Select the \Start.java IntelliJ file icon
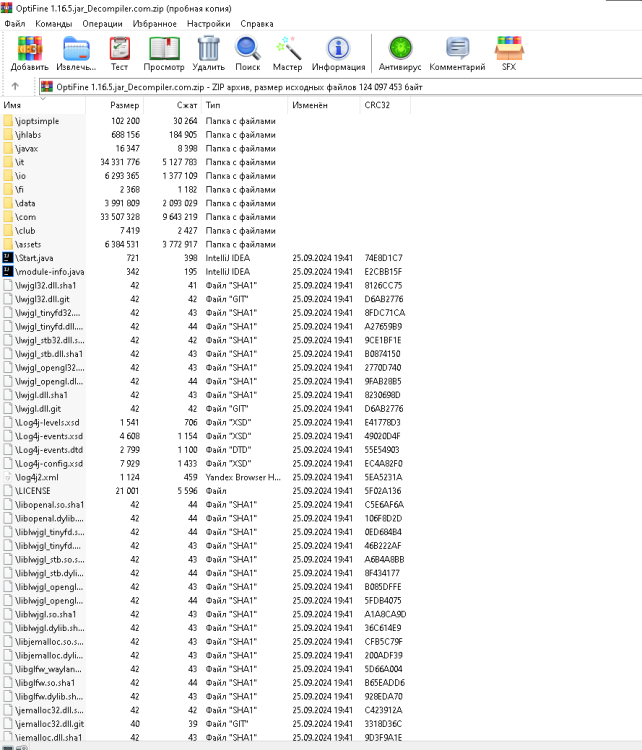Screen dimensions: 642x750 pyautogui.click(x=8, y=258)
